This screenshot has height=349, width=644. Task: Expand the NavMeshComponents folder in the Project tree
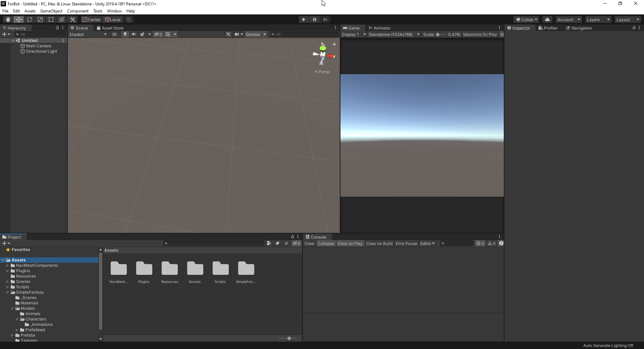tap(8, 265)
